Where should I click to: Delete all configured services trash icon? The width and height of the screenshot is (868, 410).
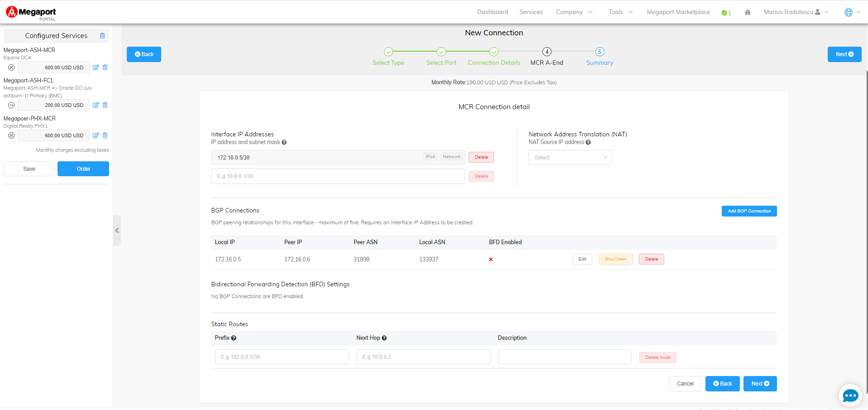tap(102, 36)
